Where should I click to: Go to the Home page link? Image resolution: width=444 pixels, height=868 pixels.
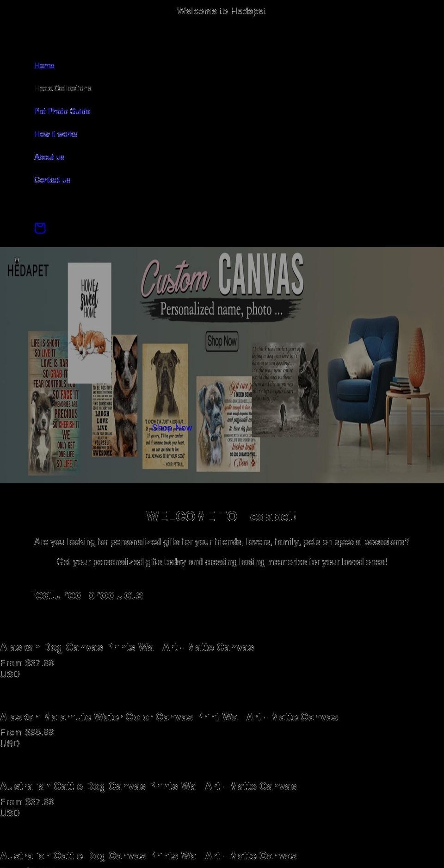[44, 65]
